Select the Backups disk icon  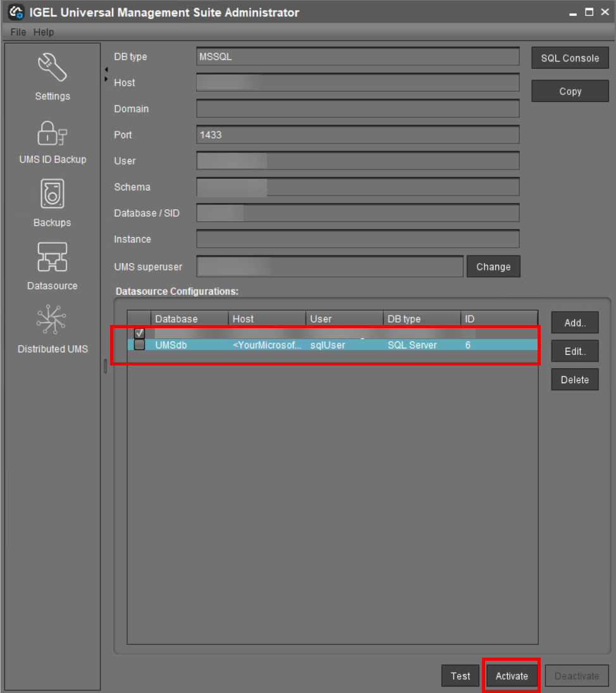[52, 195]
